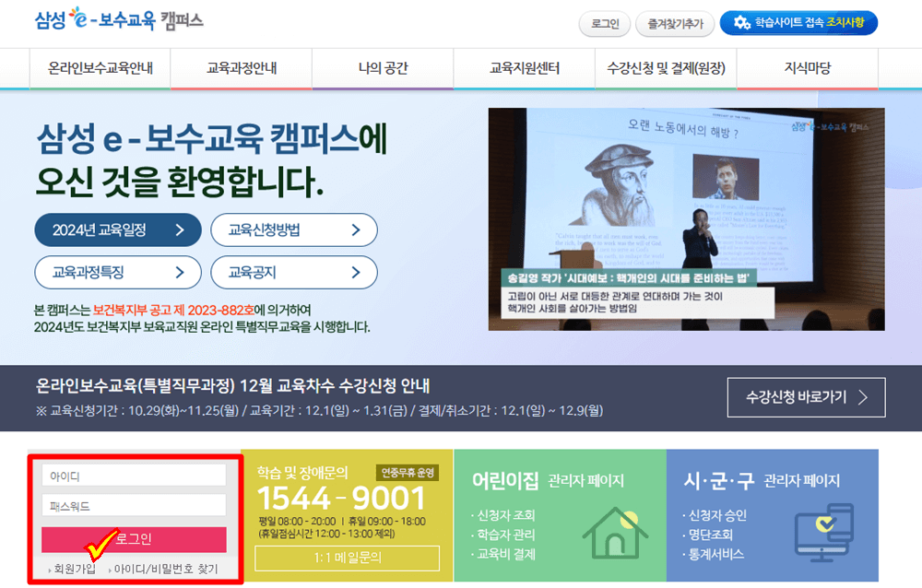Image resolution: width=922 pixels, height=588 pixels.
Task: Add site via 즐겨찾기추가 button
Action: 675,24
